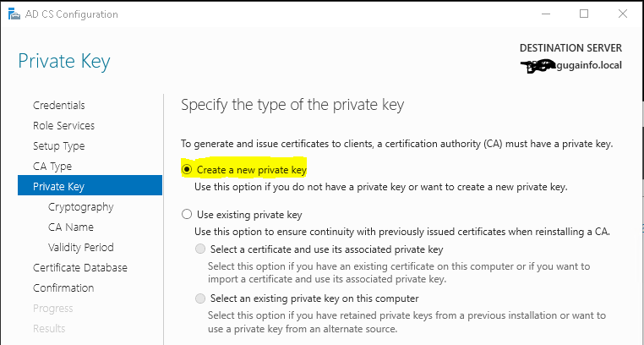Select a certificate and use its private key

tap(200, 249)
